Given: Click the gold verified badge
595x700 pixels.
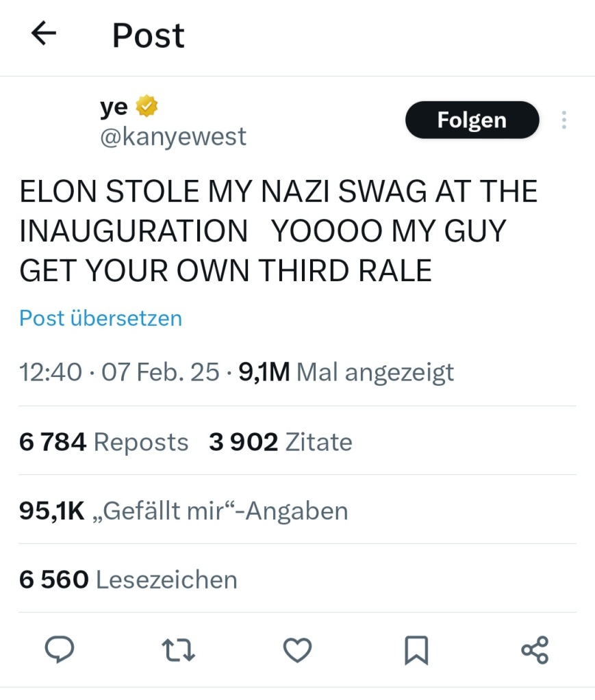Looking at the screenshot, I should [x=147, y=107].
